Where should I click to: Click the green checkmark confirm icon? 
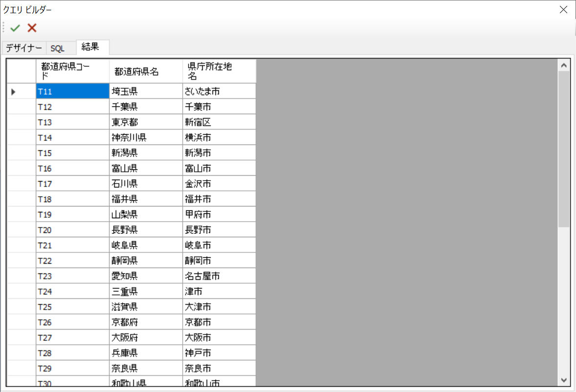(15, 28)
